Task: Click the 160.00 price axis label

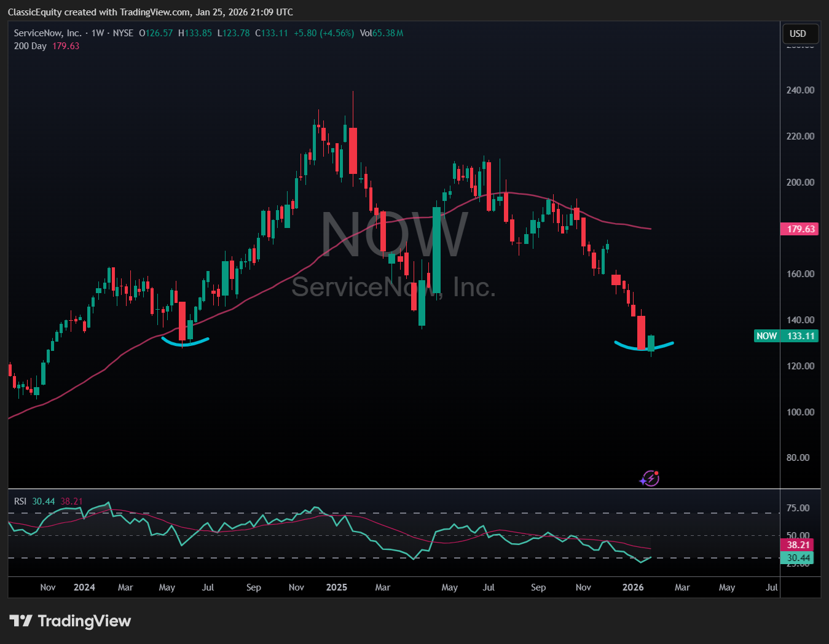Action: (x=800, y=273)
